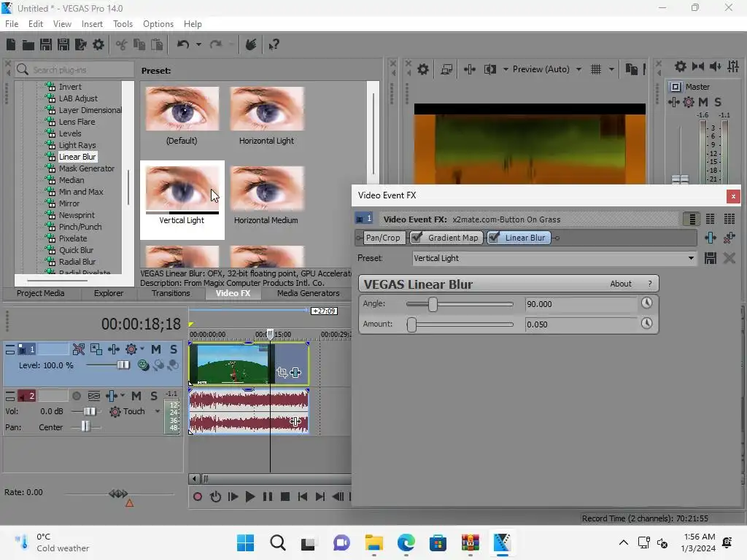
Task: Open project properties gear in main toolbar
Action: tap(98, 44)
